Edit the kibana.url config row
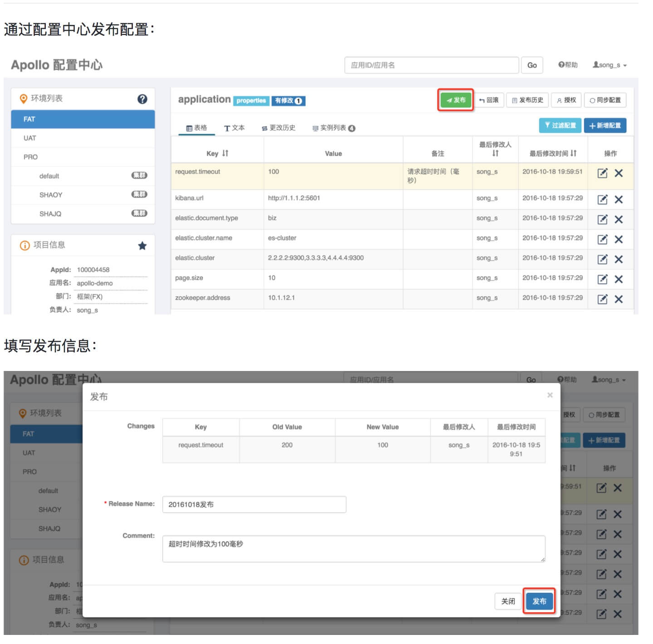The image size is (653, 644). [x=602, y=199]
